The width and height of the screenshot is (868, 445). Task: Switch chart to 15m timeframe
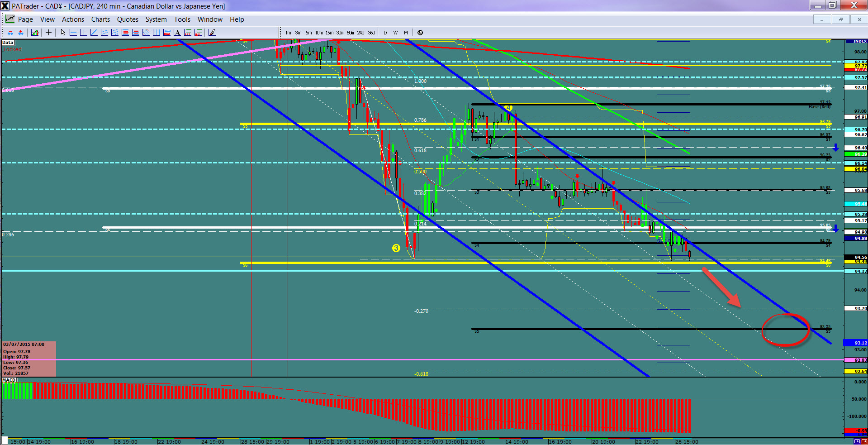(x=330, y=33)
